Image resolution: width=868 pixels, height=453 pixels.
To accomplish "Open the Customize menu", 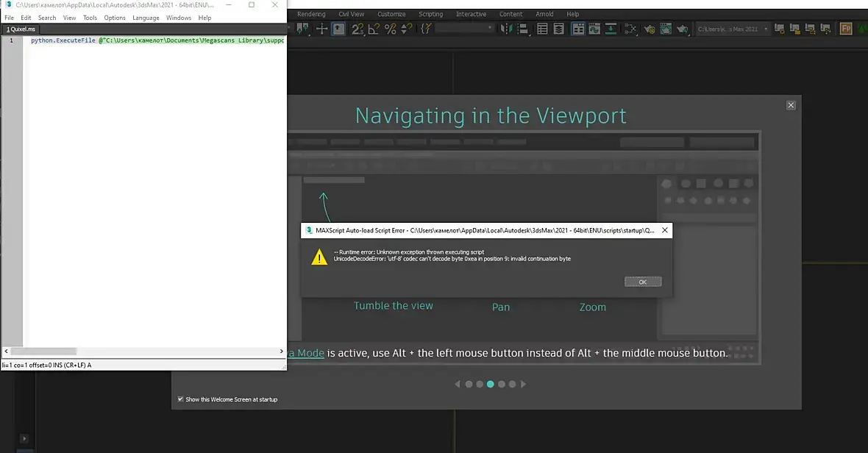I will (391, 14).
